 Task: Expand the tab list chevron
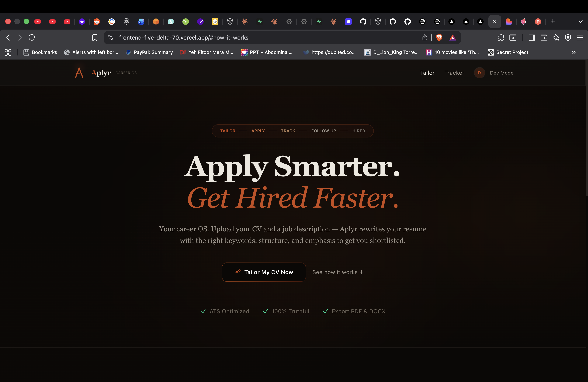click(x=581, y=22)
